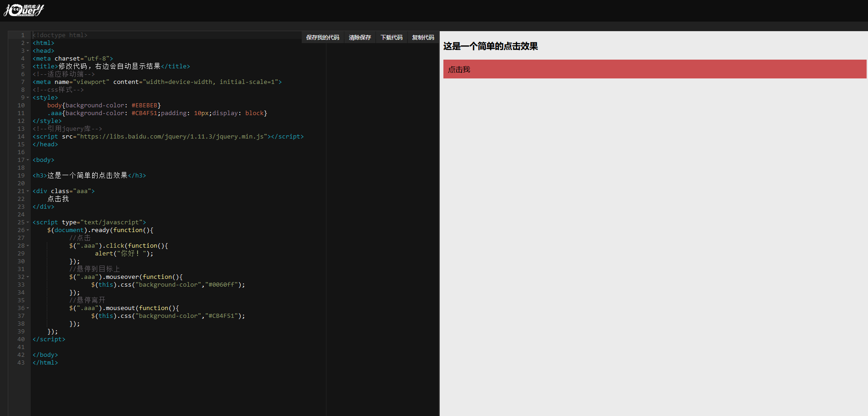
Task: Click the h3 heading code line
Action: click(x=89, y=176)
